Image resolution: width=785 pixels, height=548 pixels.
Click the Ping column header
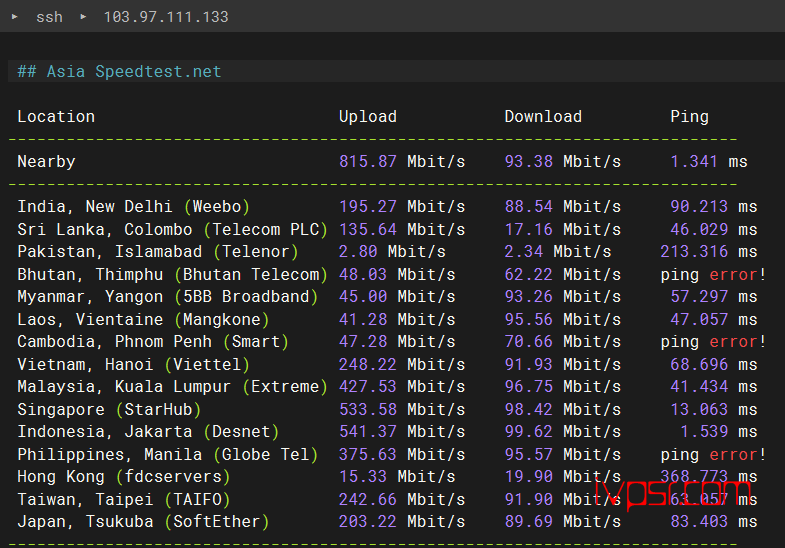pyautogui.click(x=689, y=117)
